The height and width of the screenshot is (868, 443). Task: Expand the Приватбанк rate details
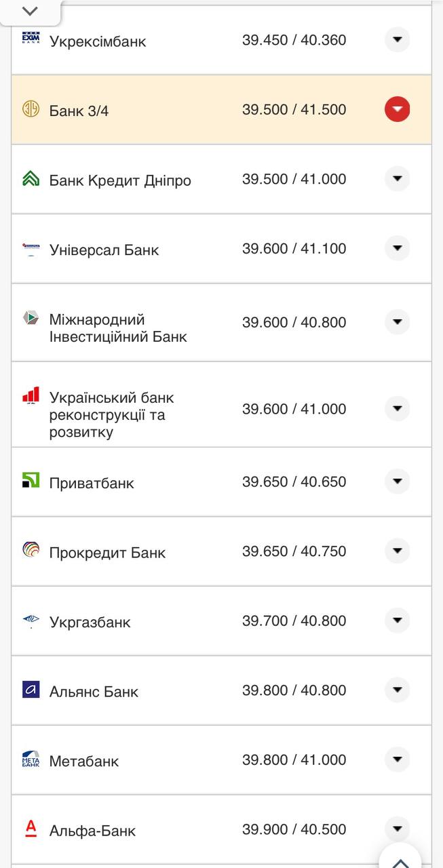(x=397, y=481)
